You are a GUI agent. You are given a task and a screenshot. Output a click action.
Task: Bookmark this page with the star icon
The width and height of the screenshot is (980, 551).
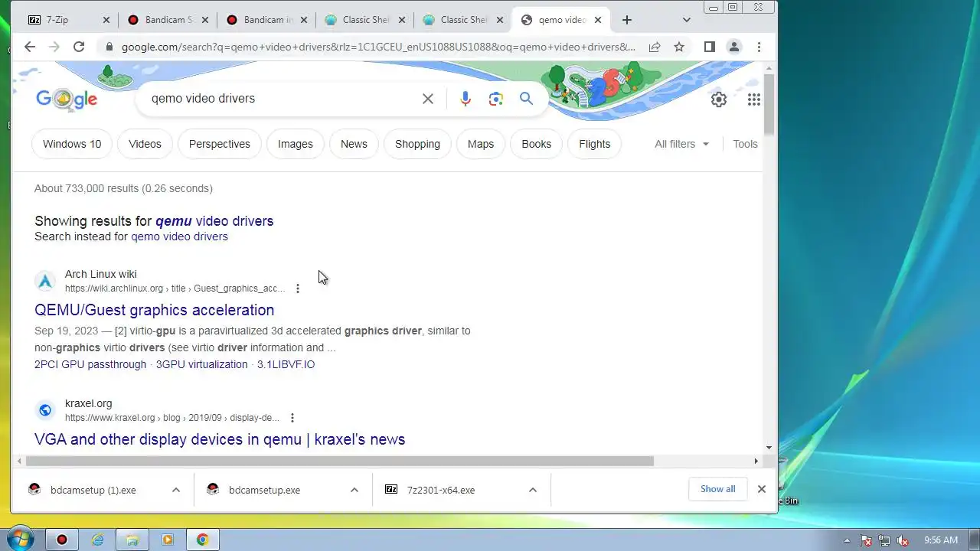click(679, 47)
